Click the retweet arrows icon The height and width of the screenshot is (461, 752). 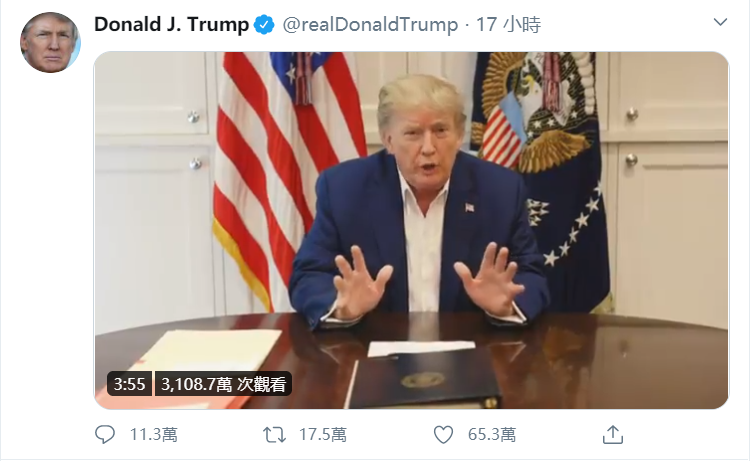pyautogui.click(x=274, y=435)
